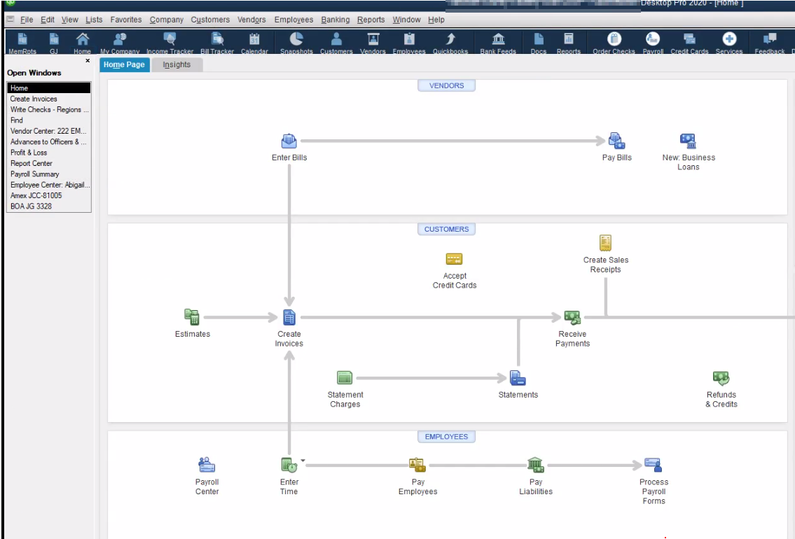The width and height of the screenshot is (795, 539).
Task: Switch to the Insights tab
Action: [x=177, y=65]
